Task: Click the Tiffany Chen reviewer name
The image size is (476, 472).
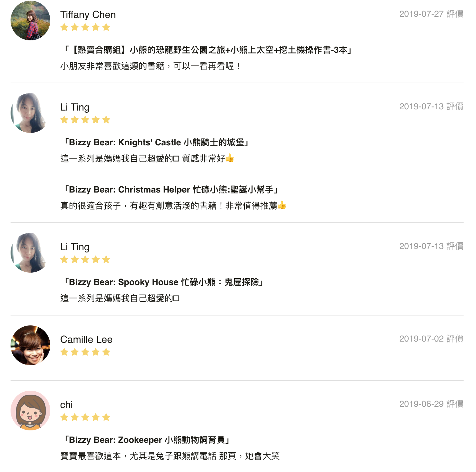Action: point(88,15)
